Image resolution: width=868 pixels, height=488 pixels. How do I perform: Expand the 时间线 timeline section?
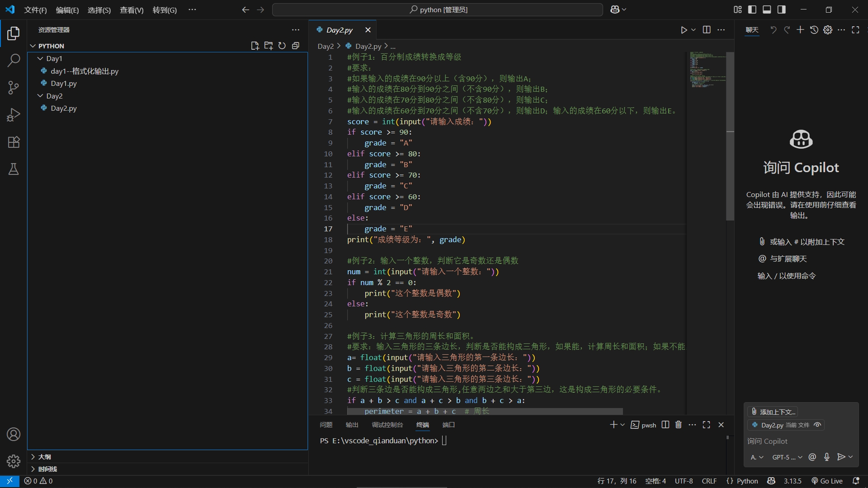tap(47, 469)
